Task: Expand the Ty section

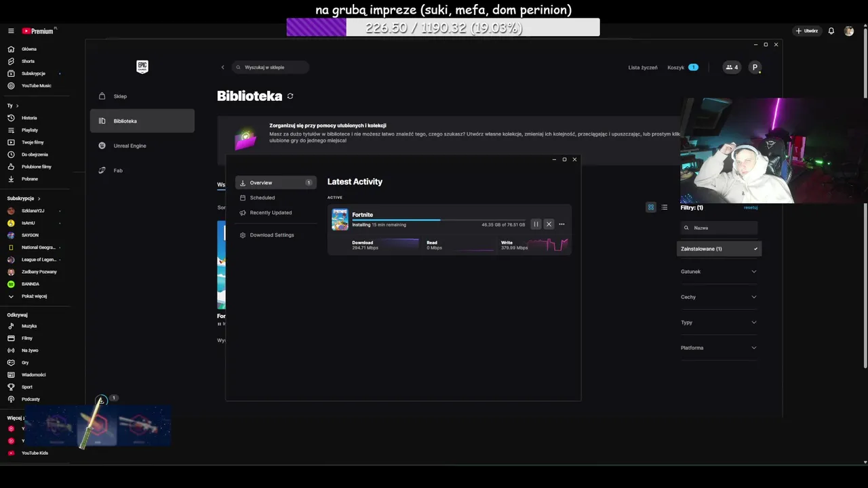Action: (13, 106)
